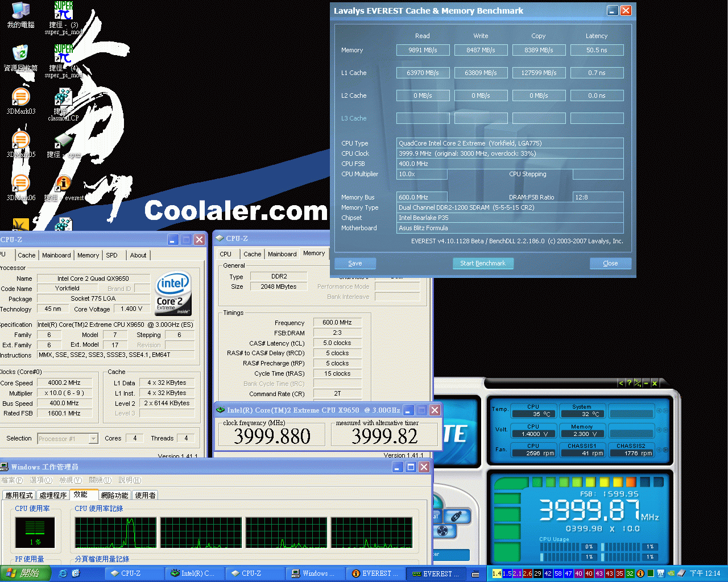
Task: Open Memory tab in left CPU-Z window
Action: pos(88,255)
